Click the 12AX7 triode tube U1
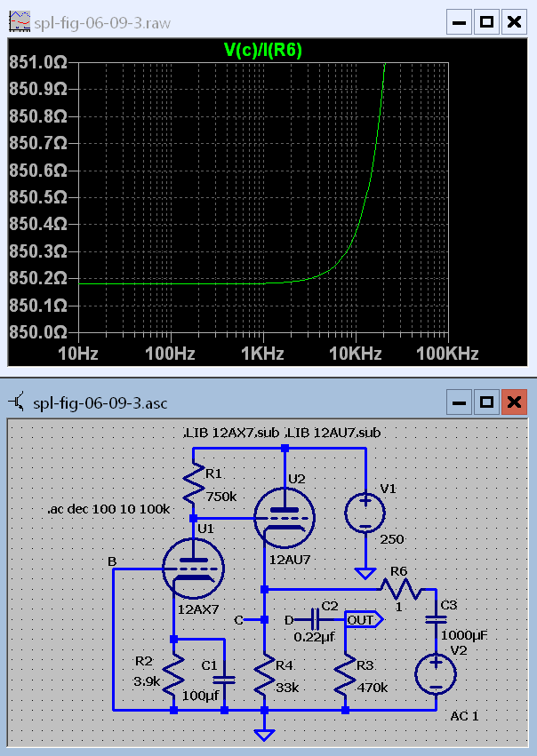Image resolution: width=537 pixels, height=756 pixels. point(193,569)
